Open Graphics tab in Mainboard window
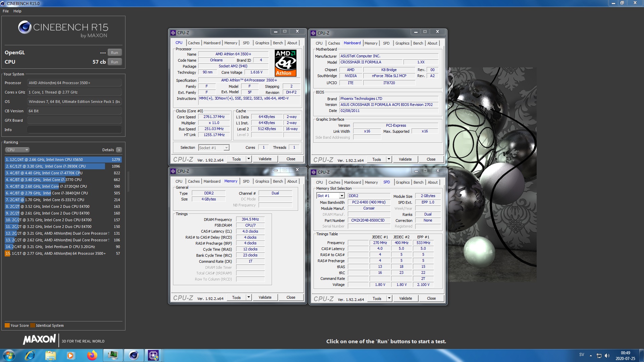The width and height of the screenshot is (644, 362). pos(402,43)
